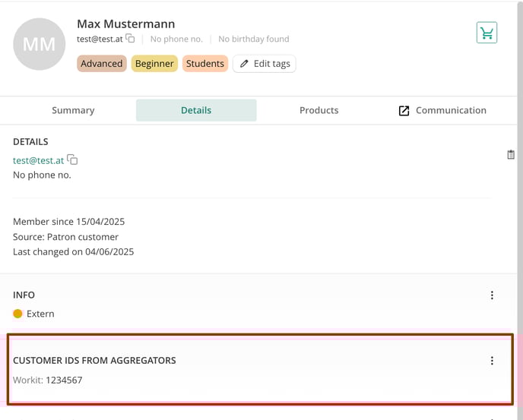Click the external link icon beside Communication
This screenshot has height=420, width=523.
pyautogui.click(x=404, y=111)
